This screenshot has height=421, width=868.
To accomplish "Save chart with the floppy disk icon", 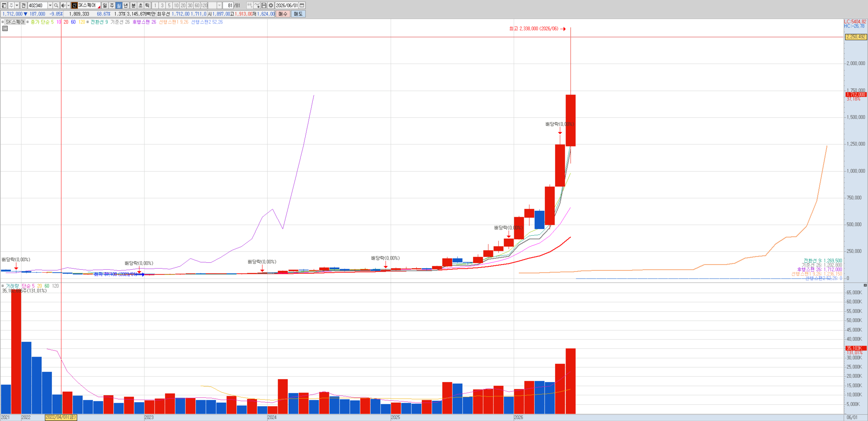I will (264, 5).
